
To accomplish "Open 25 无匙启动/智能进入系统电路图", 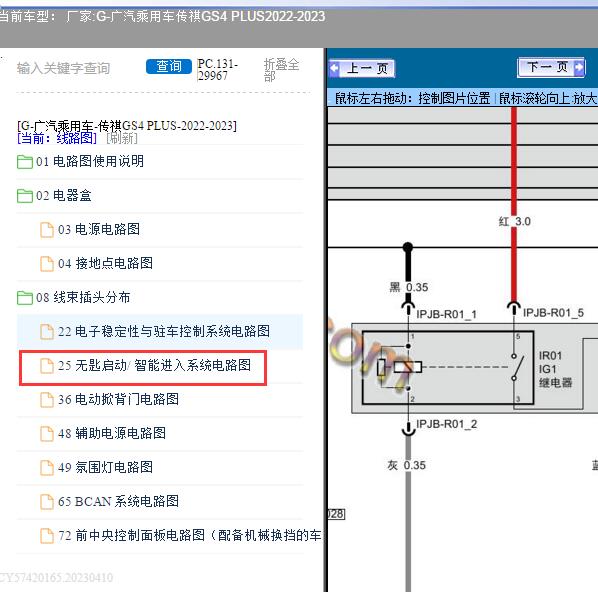I will click(154, 365).
